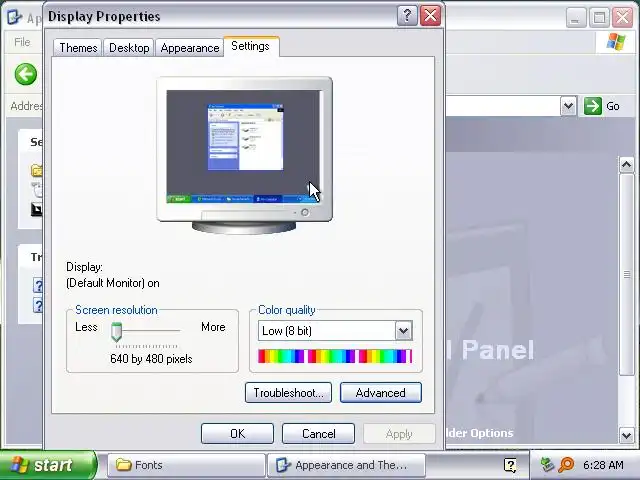Click the Low (8 bit) value
This screenshot has width=640, height=480.
(x=287, y=331)
